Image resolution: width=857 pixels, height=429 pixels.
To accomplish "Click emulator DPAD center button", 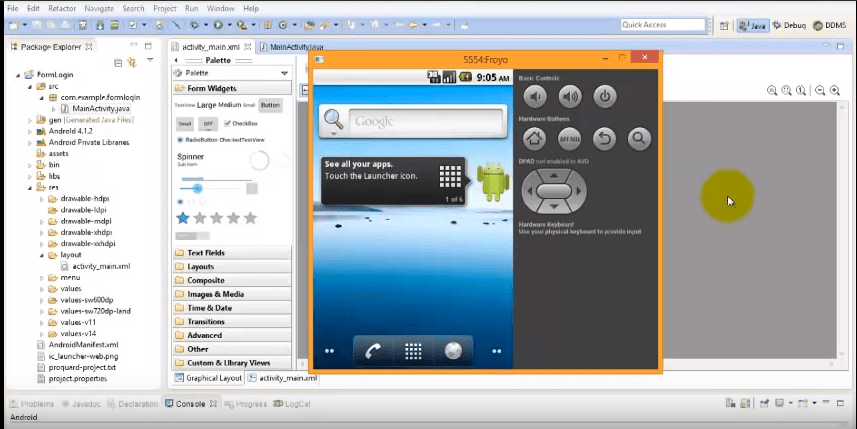I will [x=554, y=191].
